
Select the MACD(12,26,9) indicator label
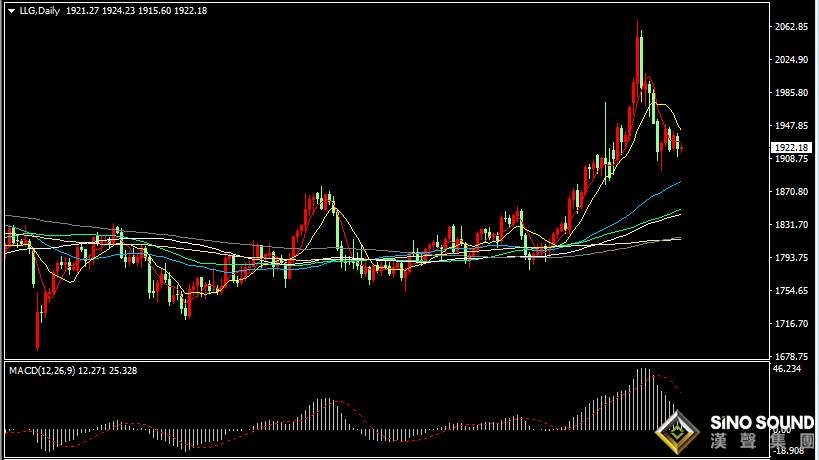pyautogui.click(x=42, y=371)
